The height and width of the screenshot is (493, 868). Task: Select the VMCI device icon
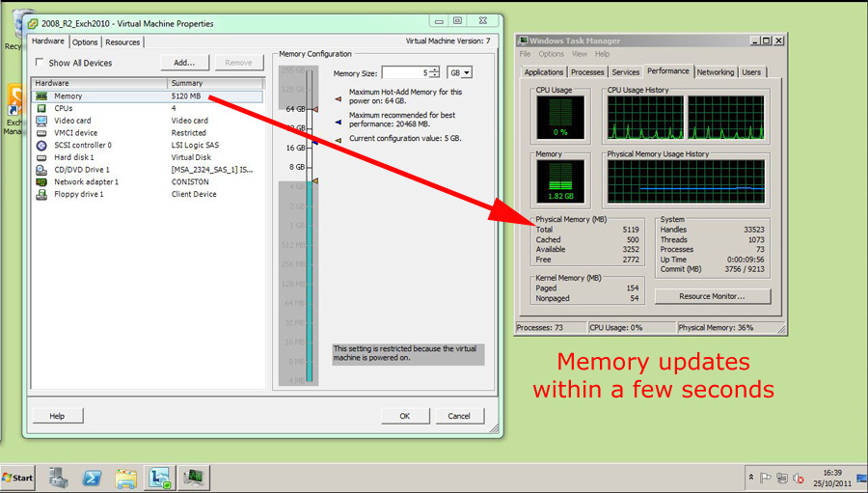click(x=41, y=133)
